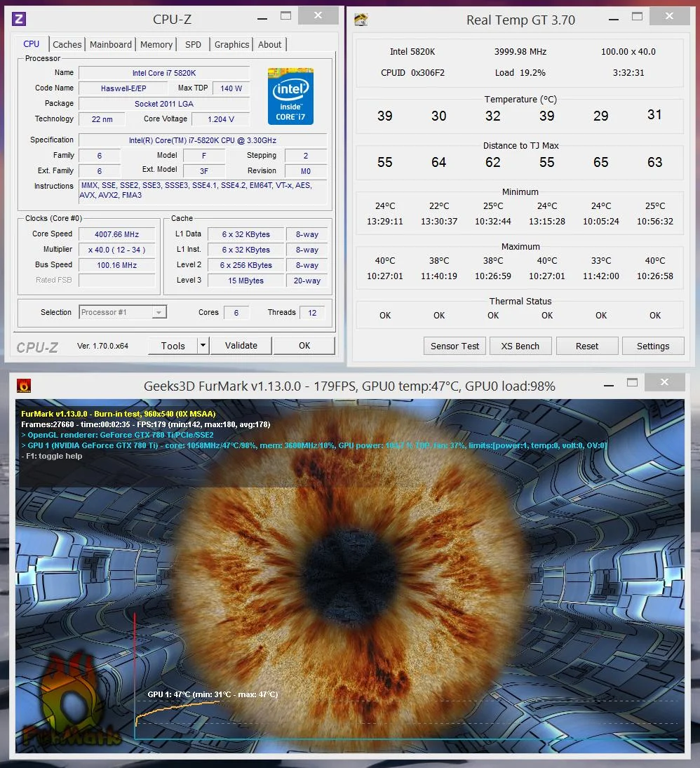
Task: Click the 3:32:31 uptime in Real Temp
Action: pos(628,72)
